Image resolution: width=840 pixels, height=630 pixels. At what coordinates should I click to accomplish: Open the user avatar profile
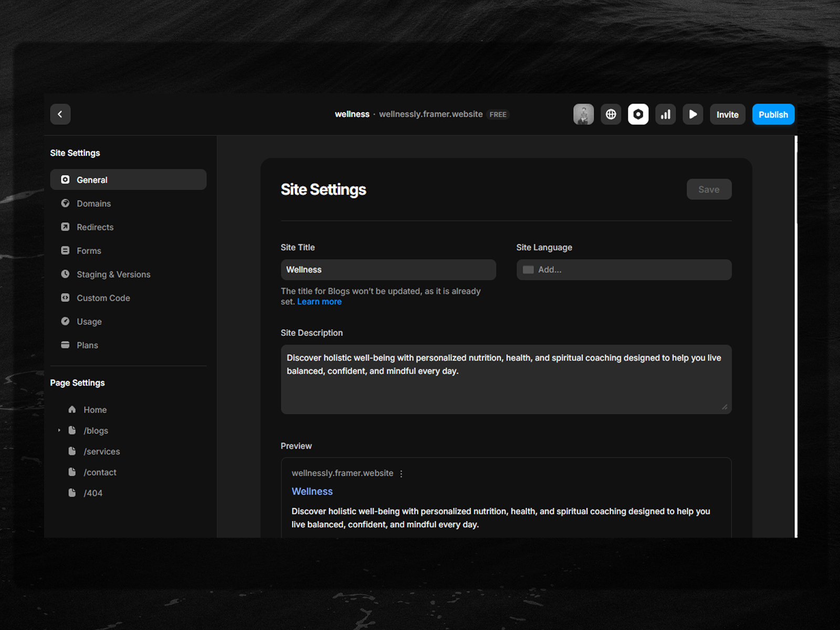583,114
